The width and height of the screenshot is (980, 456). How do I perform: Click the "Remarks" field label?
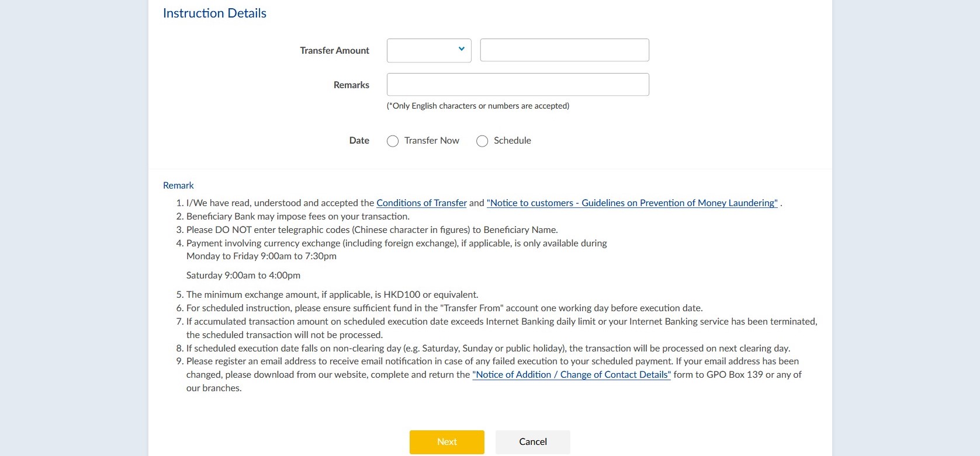(351, 85)
